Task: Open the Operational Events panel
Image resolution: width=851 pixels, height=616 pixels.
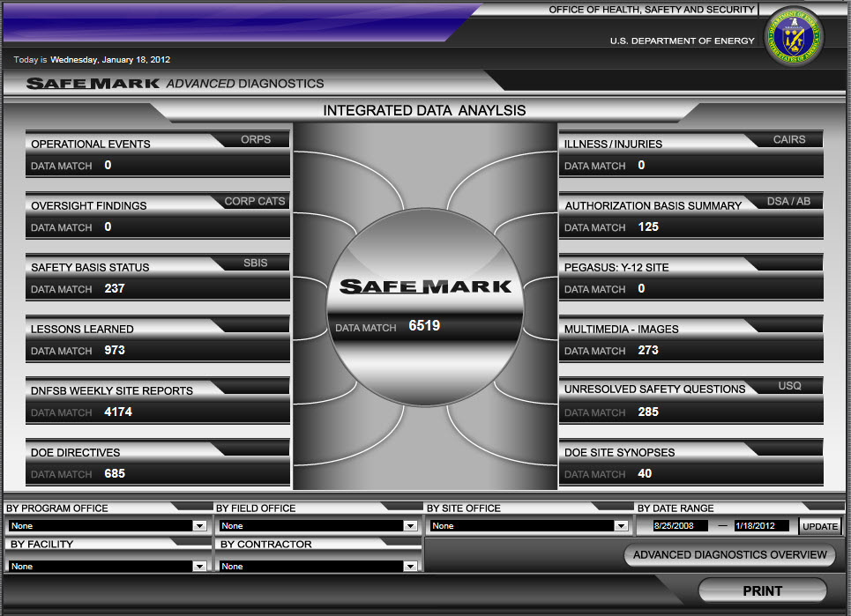Action: 157,153
